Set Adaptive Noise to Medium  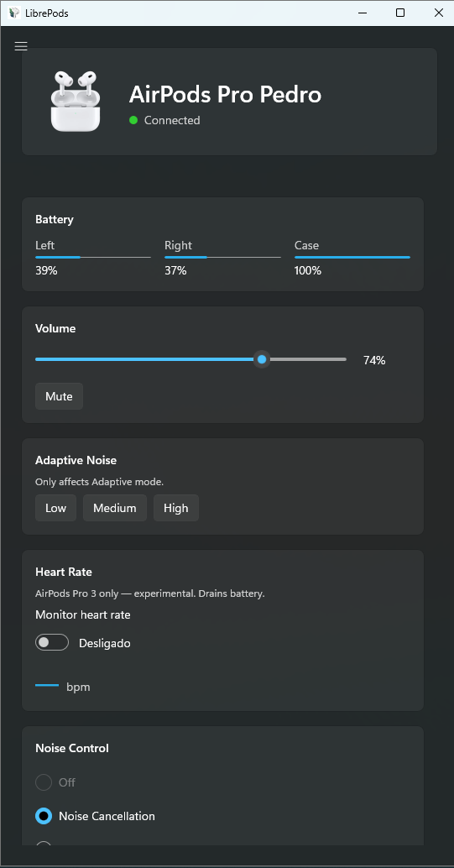click(x=115, y=508)
